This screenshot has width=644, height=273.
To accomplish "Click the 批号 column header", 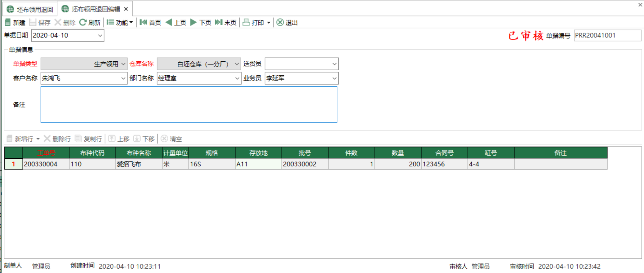I will (x=305, y=153).
